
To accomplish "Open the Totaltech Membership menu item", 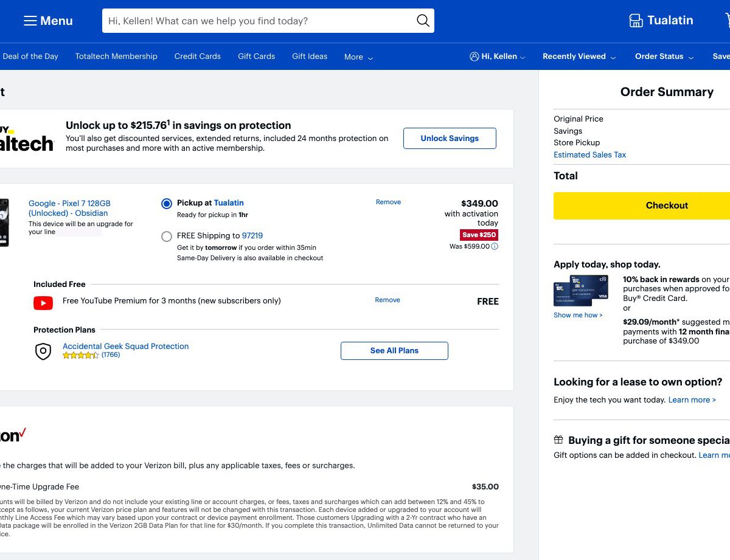I will (116, 57).
